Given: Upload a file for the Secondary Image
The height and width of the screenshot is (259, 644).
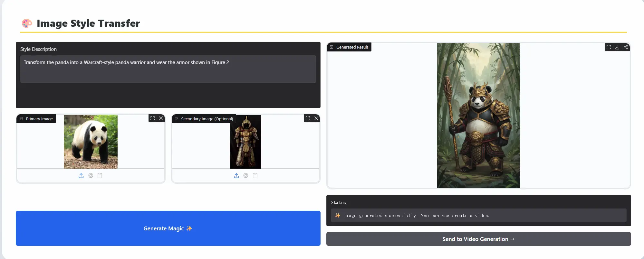Looking at the screenshot, I should coord(236,176).
